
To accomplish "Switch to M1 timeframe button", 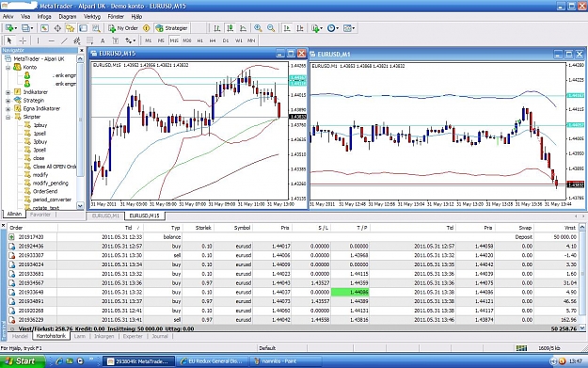I will point(148,40).
